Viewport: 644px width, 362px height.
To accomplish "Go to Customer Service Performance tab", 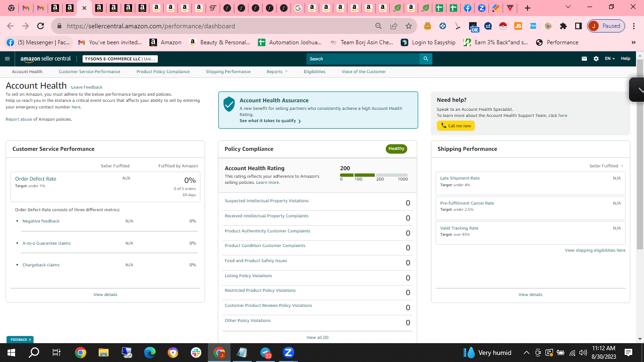I will point(90,72).
